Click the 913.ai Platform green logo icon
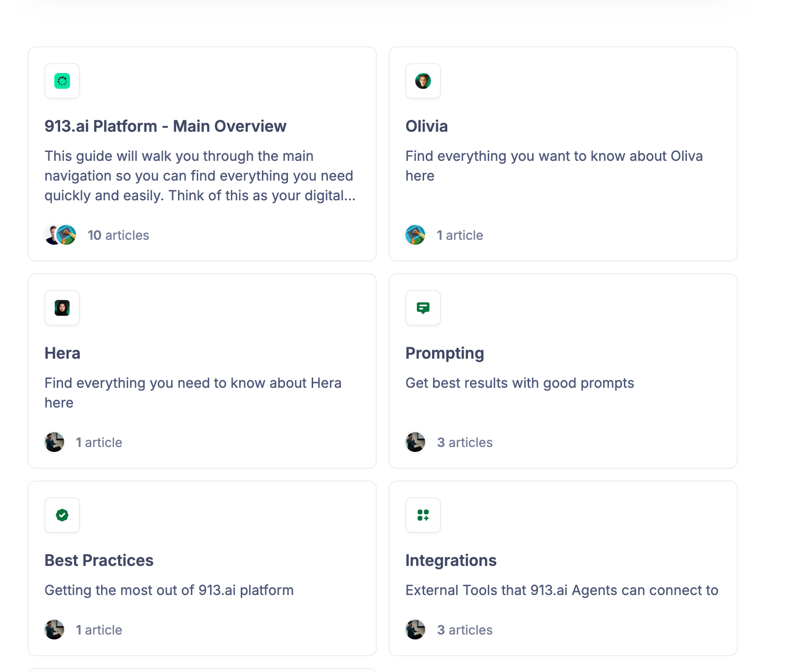This screenshot has height=672, width=794. click(x=62, y=81)
